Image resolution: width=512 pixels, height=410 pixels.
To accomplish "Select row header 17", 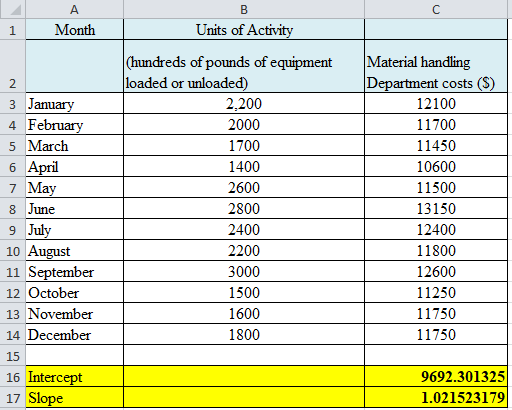I will [x=13, y=398].
